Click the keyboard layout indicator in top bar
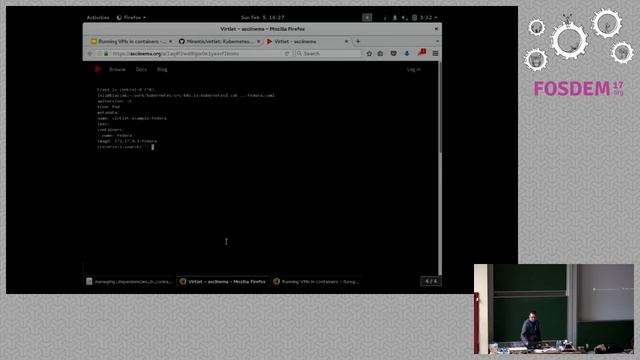The image size is (640, 360). click(367, 18)
